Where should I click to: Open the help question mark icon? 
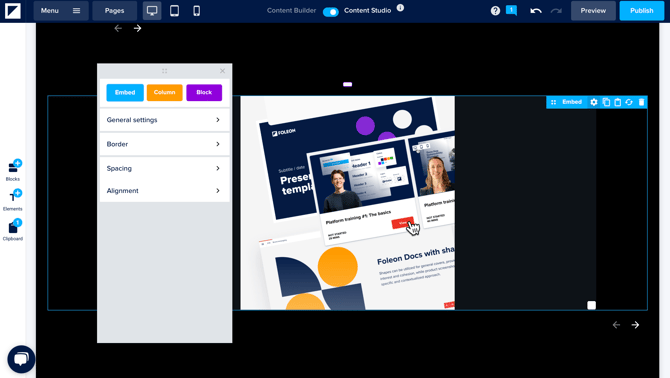pos(495,11)
